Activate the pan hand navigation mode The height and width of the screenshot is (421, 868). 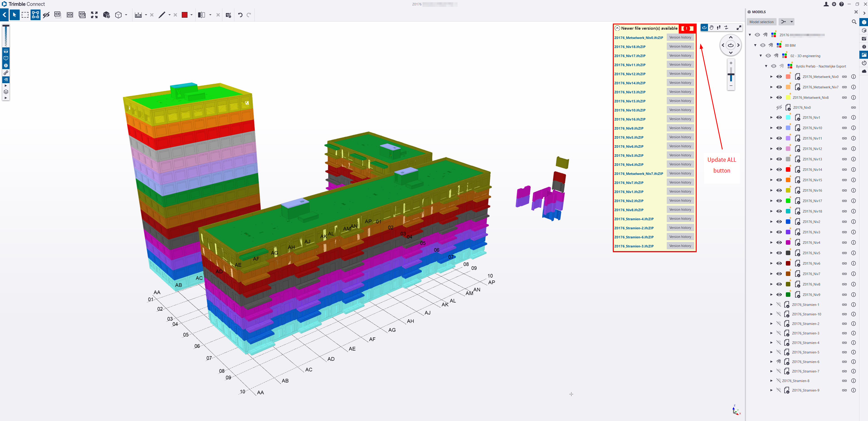coord(712,28)
